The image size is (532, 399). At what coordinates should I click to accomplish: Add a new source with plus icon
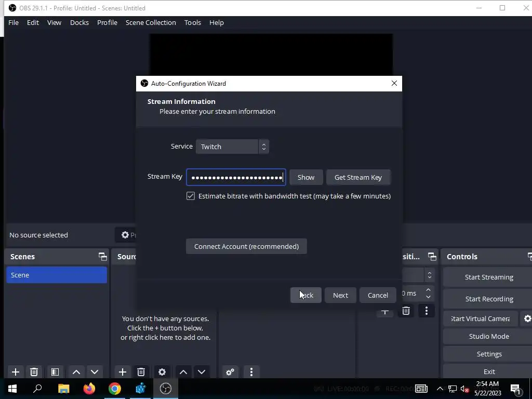[123, 372]
